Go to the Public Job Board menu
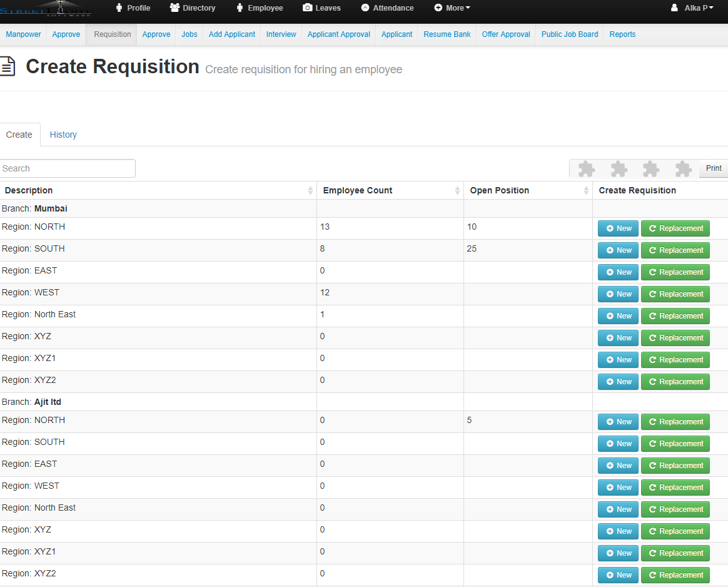This screenshot has width=728, height=587. (x=569, y=34)
